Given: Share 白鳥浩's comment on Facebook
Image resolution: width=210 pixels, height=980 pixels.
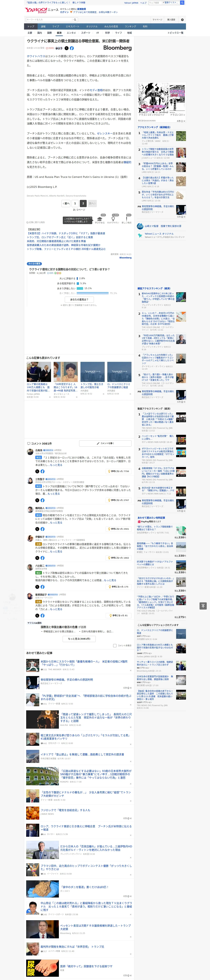Looking at the screenshot, I should pos(42,471).
